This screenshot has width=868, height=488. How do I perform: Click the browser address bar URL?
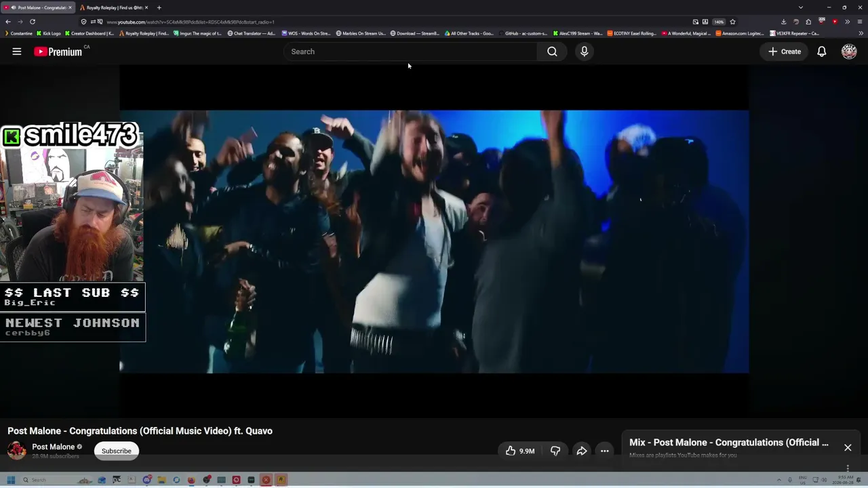(x=191, y=22)
